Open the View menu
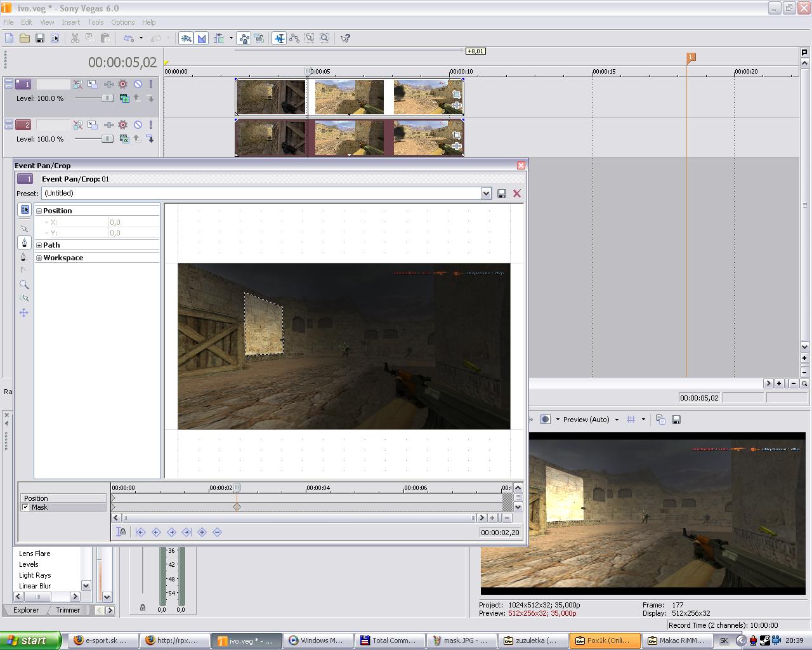The width and height of the screenshot is (812, 650). click(47, 22)
